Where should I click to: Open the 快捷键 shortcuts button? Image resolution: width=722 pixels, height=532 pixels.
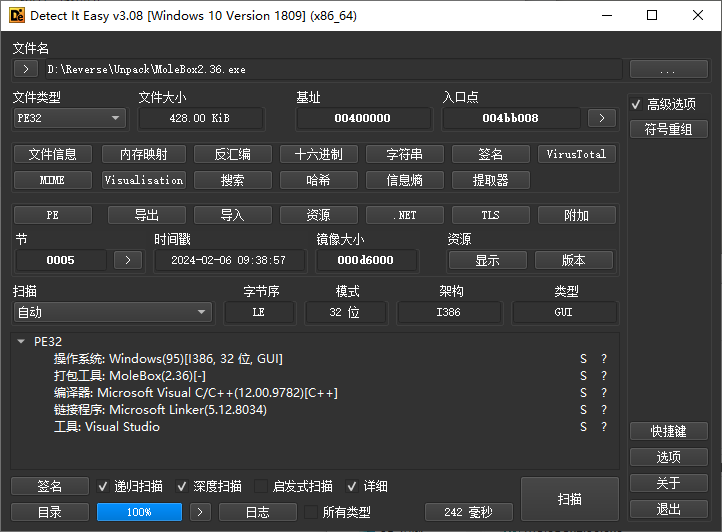point(669,431)
